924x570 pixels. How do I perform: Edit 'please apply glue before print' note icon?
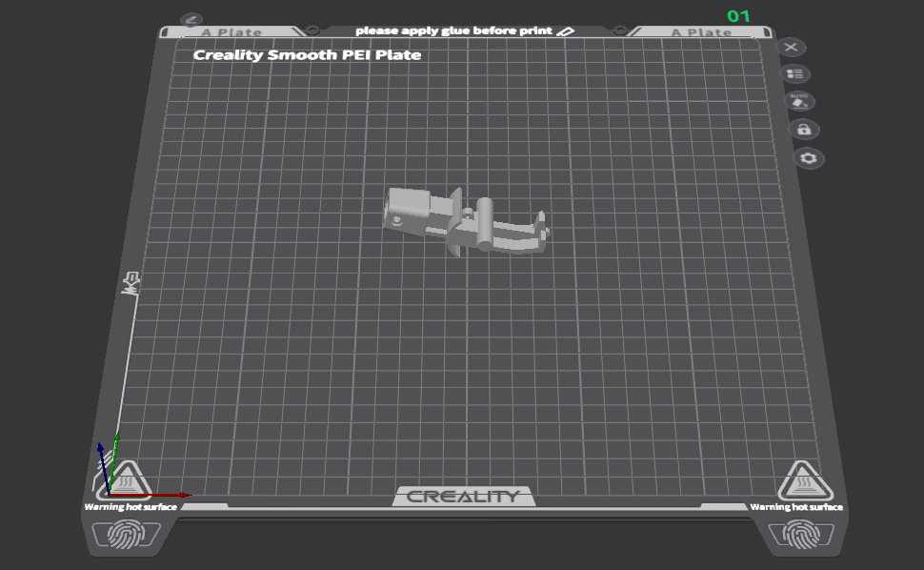click(566, 31)
